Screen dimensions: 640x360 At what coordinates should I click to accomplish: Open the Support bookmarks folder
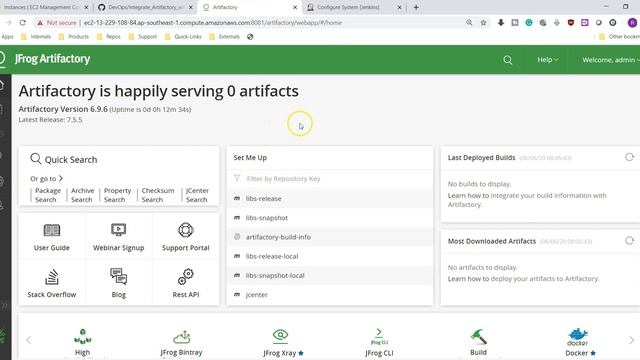(142, 37)
